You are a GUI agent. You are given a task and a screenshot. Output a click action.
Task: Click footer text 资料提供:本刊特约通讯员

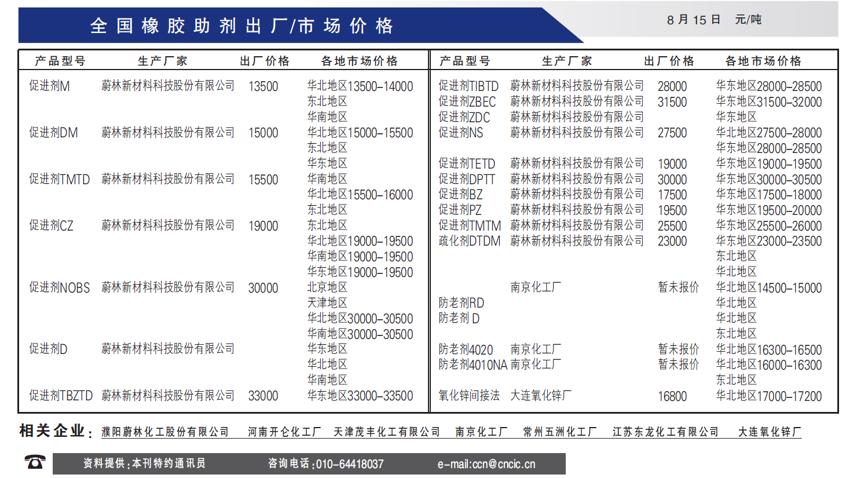coord(144,464)
